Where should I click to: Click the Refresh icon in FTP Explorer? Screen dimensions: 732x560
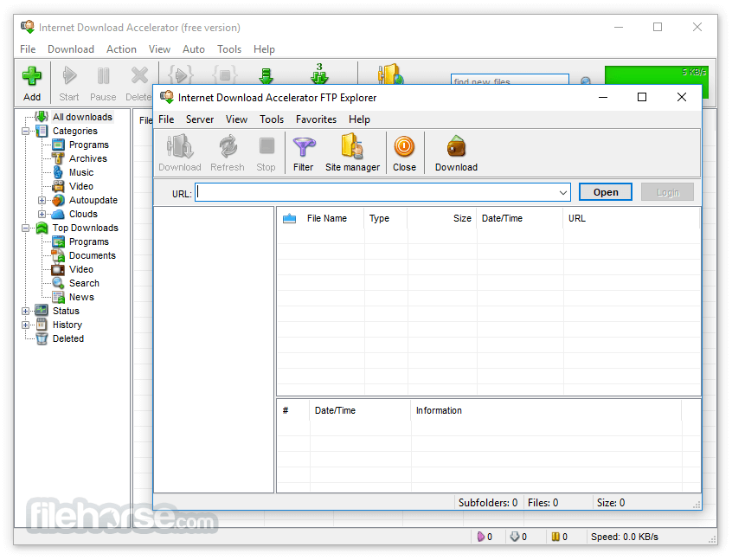coord(228,146)
